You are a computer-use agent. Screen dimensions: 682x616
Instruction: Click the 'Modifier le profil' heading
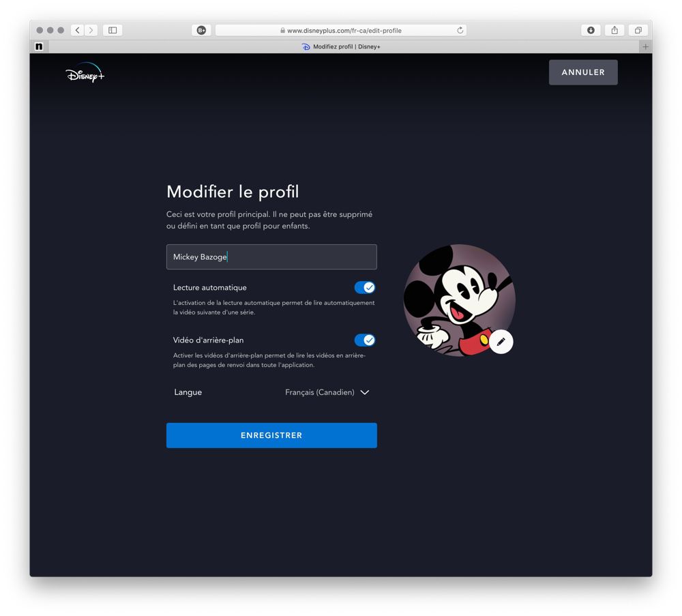(x=233, y=192)
